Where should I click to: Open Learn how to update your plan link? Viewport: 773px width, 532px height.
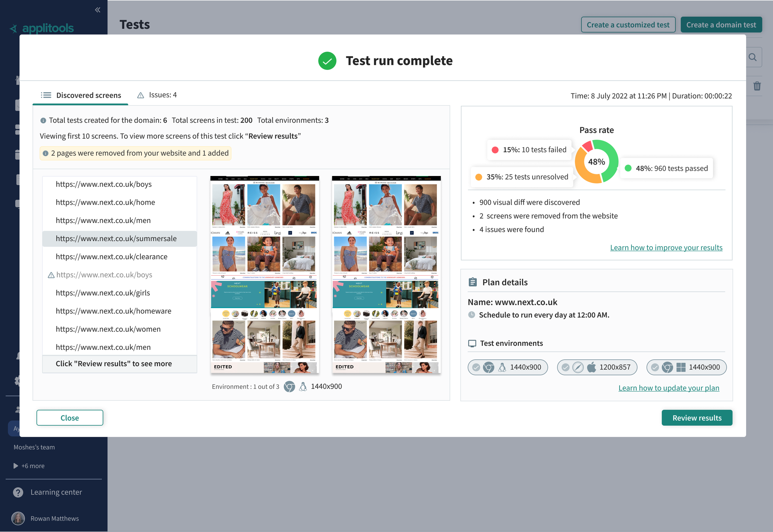click(669, 388)
